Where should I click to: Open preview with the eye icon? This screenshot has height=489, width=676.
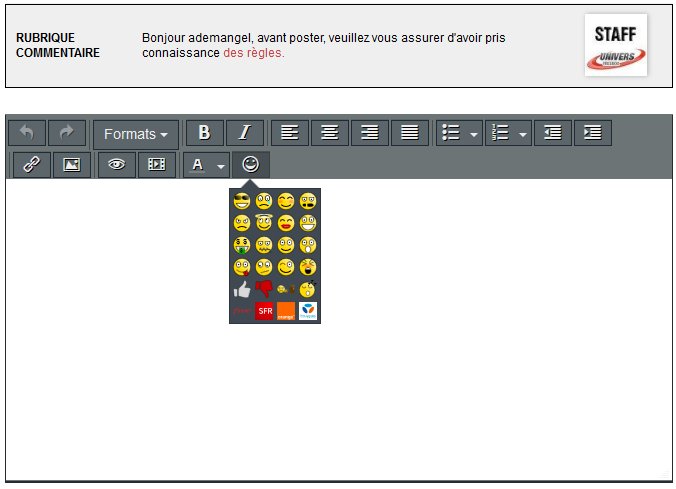(x=117, y=164)
